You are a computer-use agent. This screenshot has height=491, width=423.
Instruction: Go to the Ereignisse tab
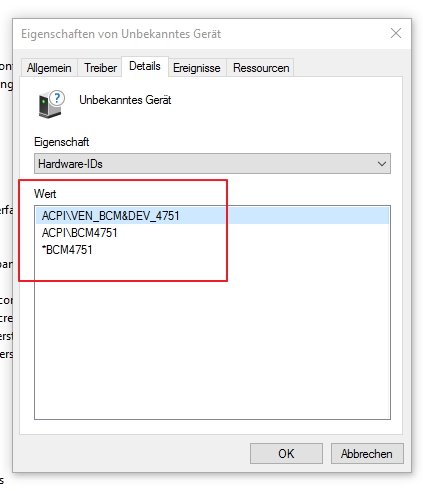click(197, 68)
